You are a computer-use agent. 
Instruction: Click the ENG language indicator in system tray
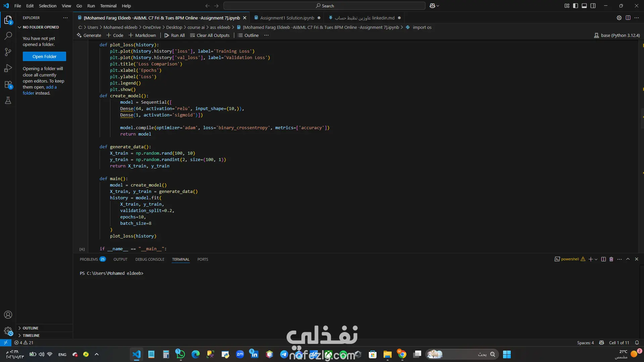[x=62, y=354]
